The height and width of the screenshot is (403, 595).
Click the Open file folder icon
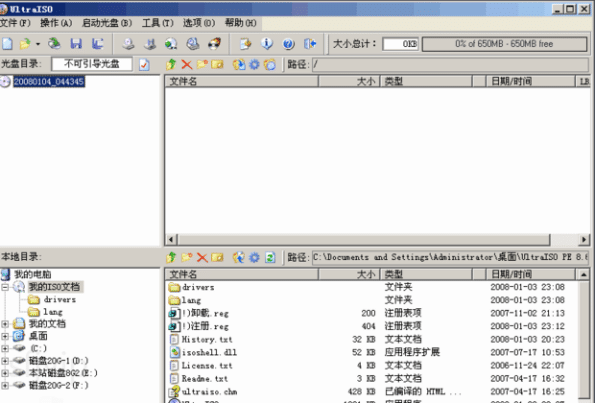click(25, 44)
